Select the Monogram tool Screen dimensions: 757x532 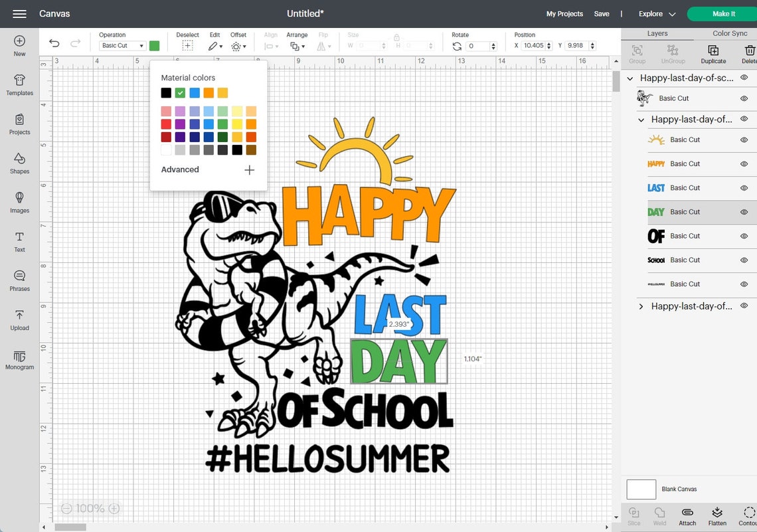(x=19, y=360)
